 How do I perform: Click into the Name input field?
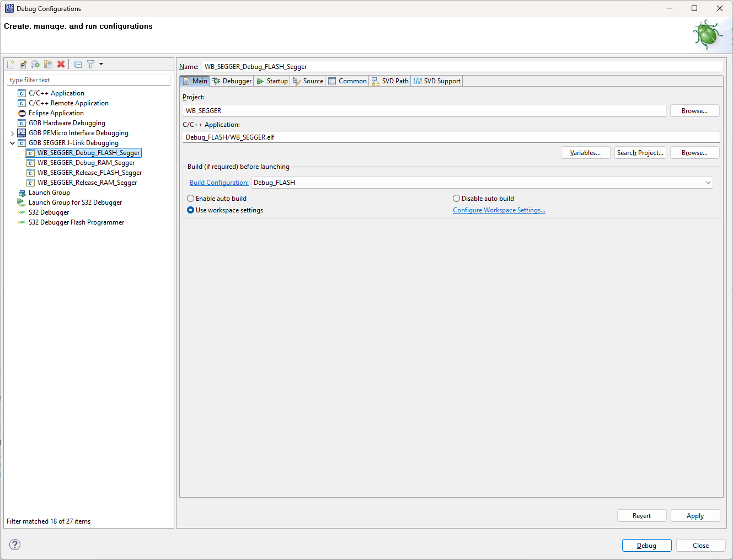(x=462, y=67)
